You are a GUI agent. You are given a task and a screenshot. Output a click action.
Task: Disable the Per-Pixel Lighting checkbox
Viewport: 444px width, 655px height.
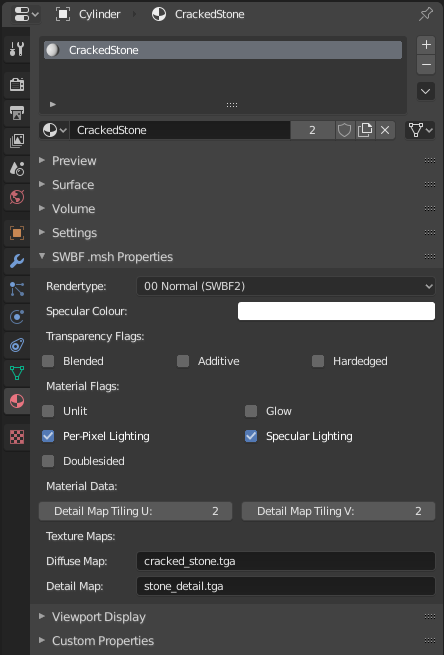coord(48,436)
